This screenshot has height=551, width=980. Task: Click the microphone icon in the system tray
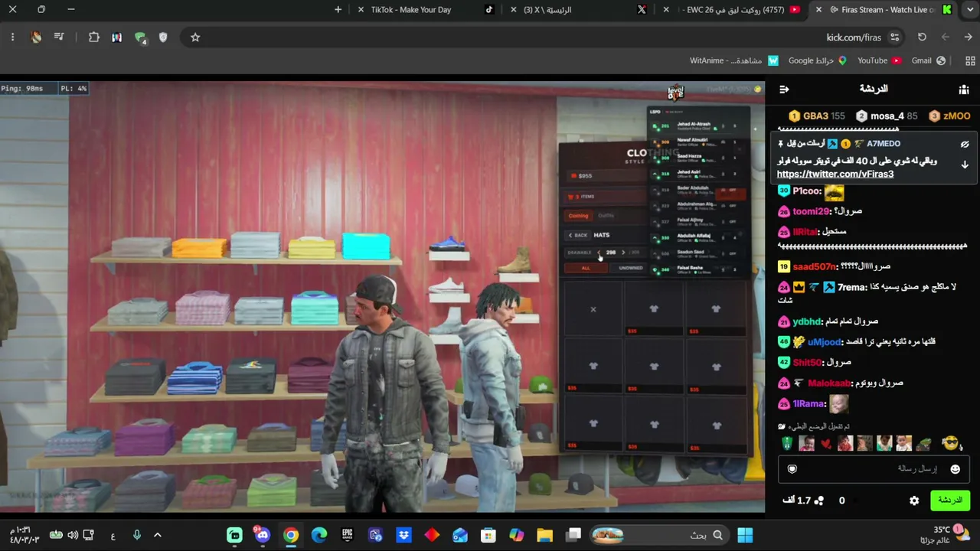[136, 536]
